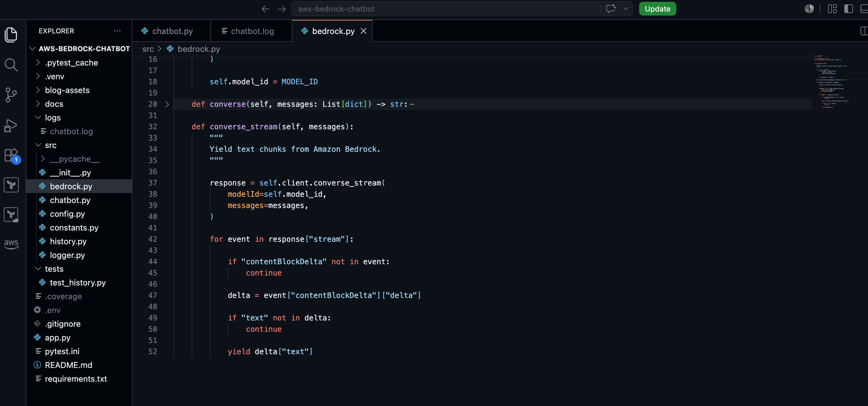Expand the folded converse function at line 20
The width and height of the screenshot is (868, 406).
pos(167,104)
